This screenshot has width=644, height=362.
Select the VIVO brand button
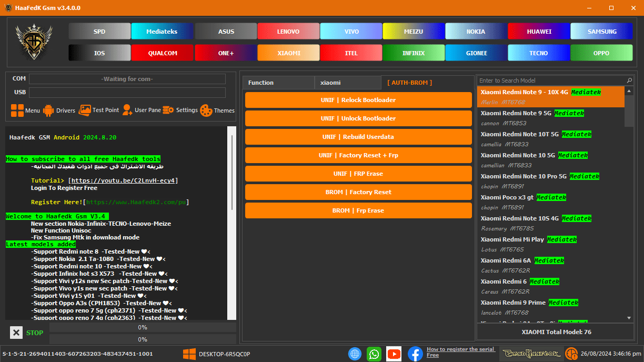[x=351, y=31]
